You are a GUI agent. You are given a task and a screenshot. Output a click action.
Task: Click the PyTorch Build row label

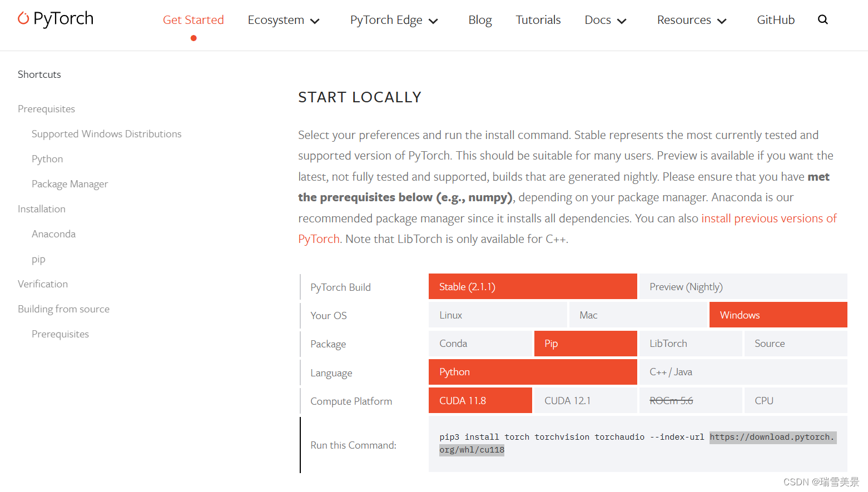(x=340, y=287)
